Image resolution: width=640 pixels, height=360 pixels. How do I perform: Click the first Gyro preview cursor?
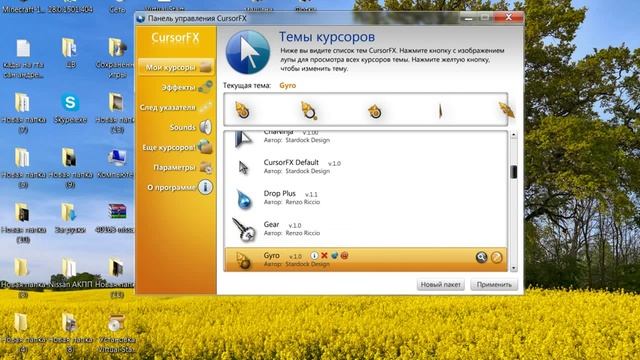point(242,110)
